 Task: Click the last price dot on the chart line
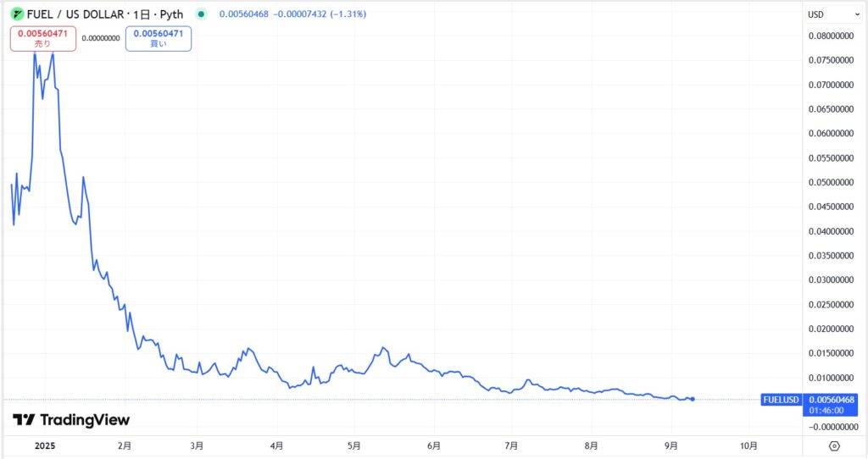pyautogui.click(x=693, y=399)
